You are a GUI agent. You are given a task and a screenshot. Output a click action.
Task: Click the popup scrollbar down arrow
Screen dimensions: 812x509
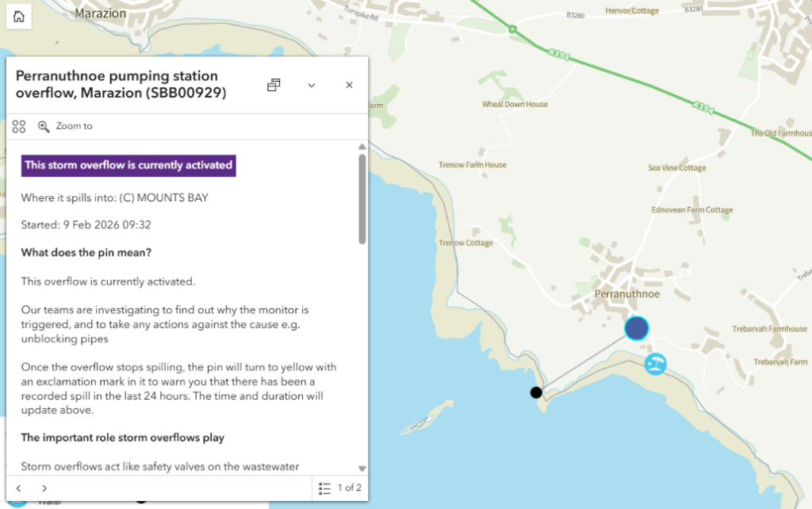pos(362,469)
